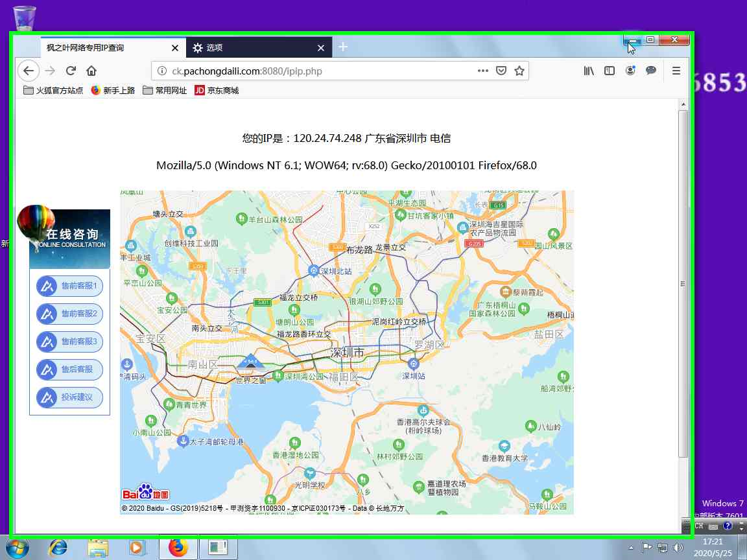Show the Firefox sidebar
This screenshot has height=560, width=747.
pyautogui.click(x=610, y=71)
